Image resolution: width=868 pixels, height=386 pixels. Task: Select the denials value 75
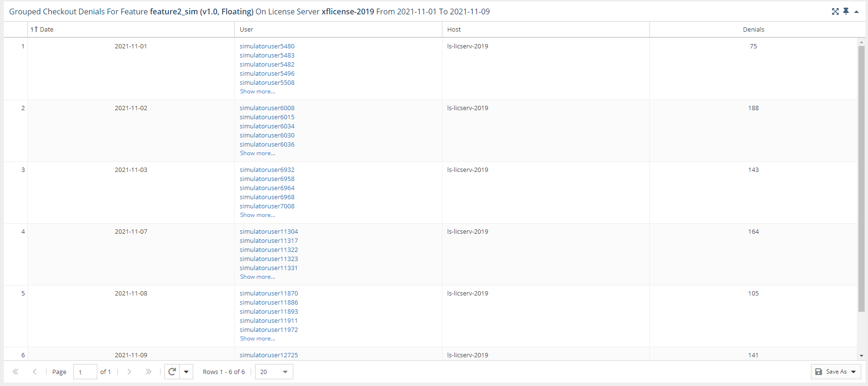(x=753, y=46)
